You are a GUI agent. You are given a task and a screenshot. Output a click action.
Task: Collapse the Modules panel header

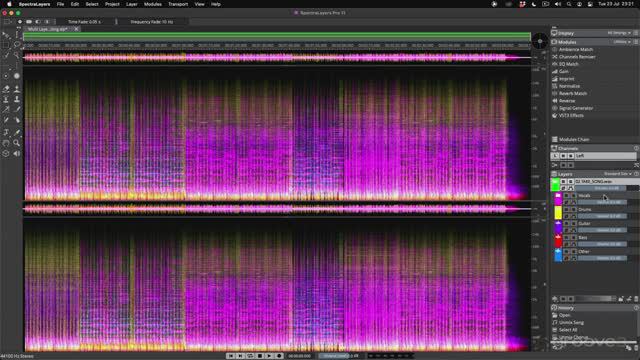tap(567, 42)
